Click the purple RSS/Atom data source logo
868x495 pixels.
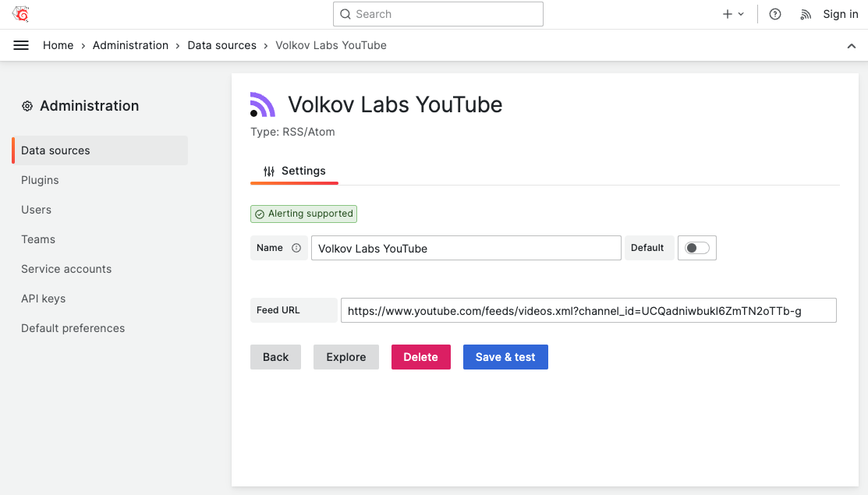(x=262, y=103)
